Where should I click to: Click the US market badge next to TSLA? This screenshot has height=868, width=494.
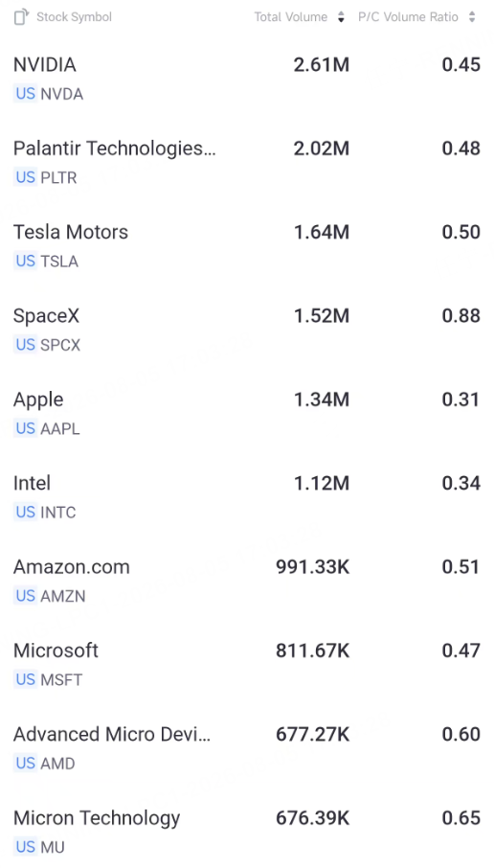coord(26,261)
